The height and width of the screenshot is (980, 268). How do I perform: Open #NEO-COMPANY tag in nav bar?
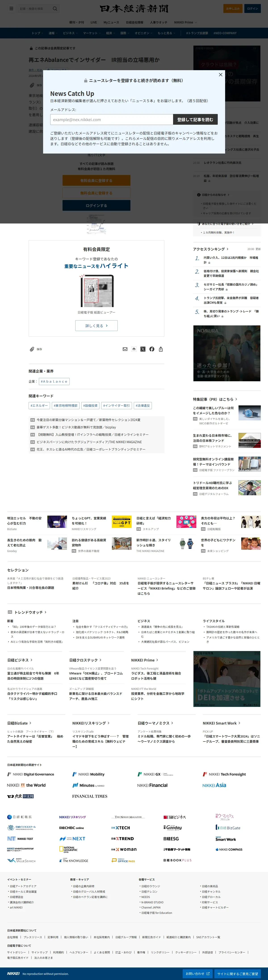click(x=225, y=33)
